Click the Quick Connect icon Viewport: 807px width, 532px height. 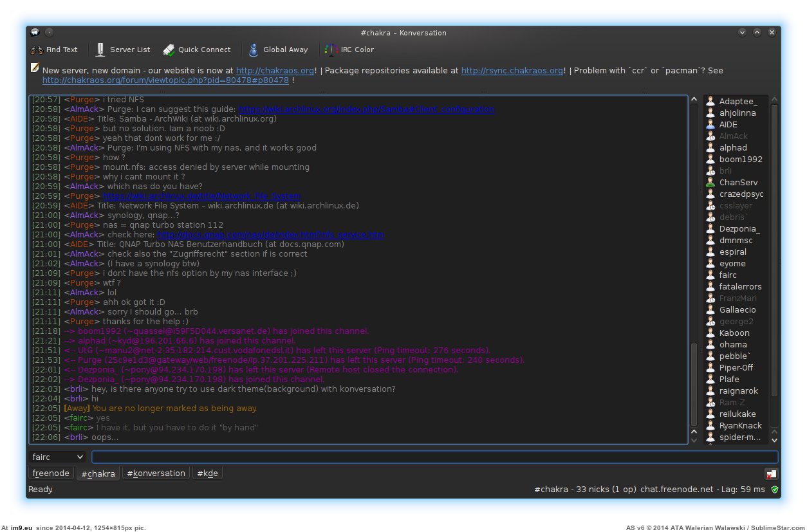pos(169,50)
